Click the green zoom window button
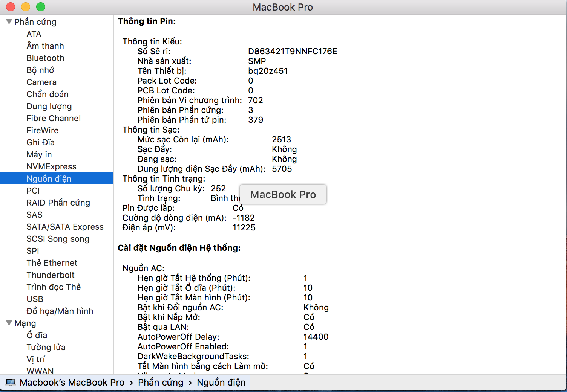Viewport: 567px width, 392px height. click(41, 7)
